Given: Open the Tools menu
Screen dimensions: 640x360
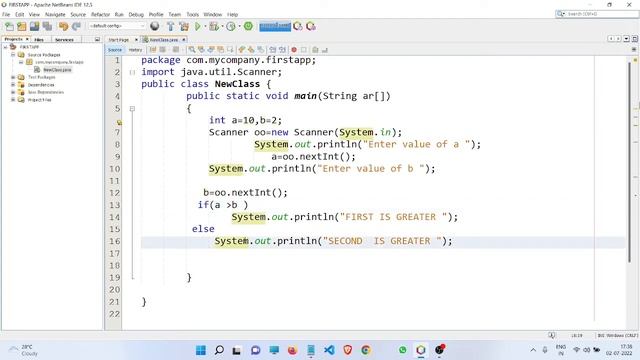Looking at the screenshot, I should [193, 14].
